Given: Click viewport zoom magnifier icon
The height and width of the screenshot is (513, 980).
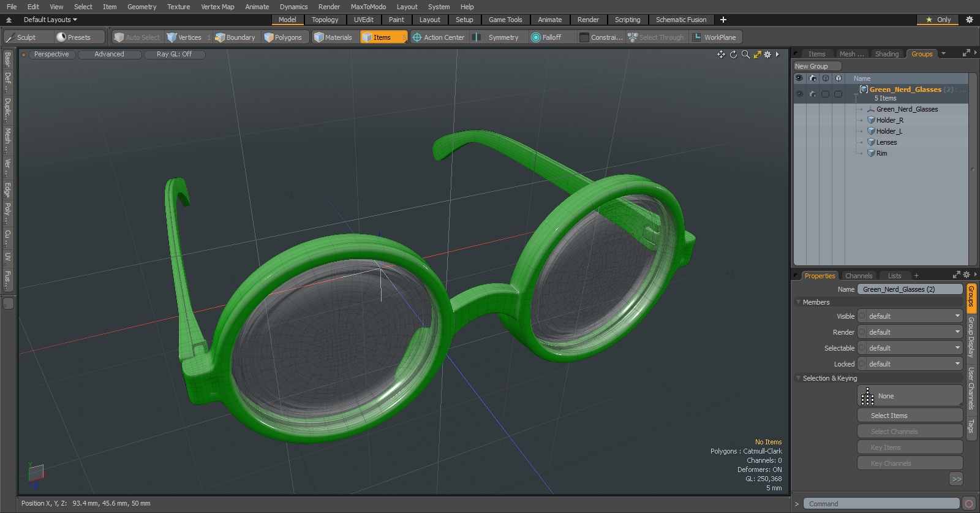Looking at the screenshot, I should pyautogui.click(x=745, y=55).
